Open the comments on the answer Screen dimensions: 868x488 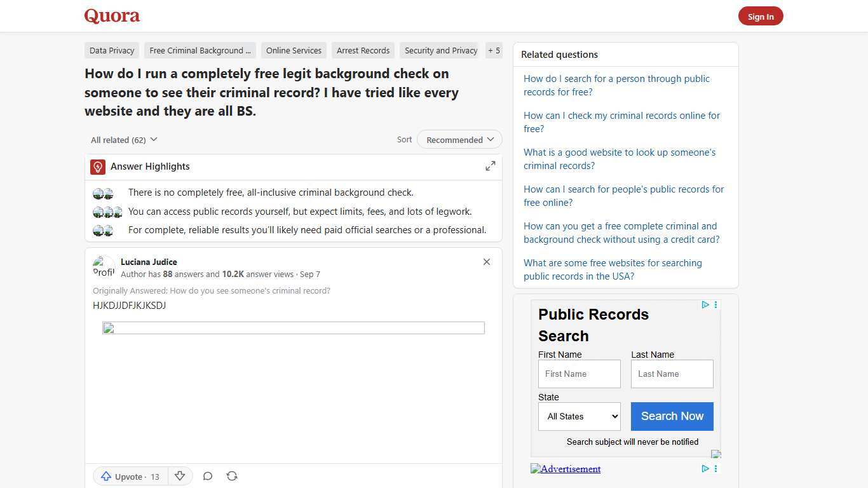(208, 476)
